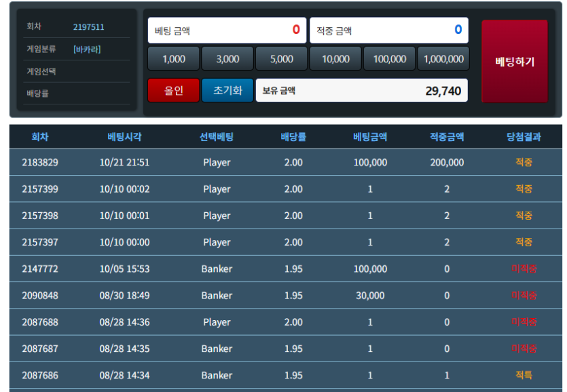
Task: Click the Player selection for round 2087688
Action: click(217, 322)
